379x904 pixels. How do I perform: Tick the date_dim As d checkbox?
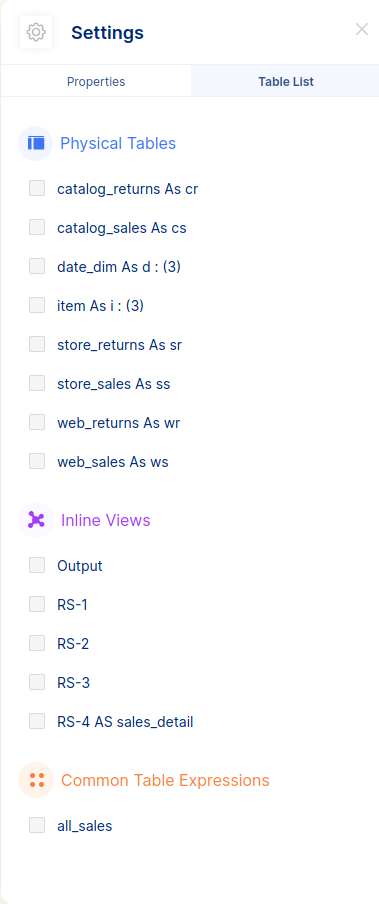(x=37, y=266)
